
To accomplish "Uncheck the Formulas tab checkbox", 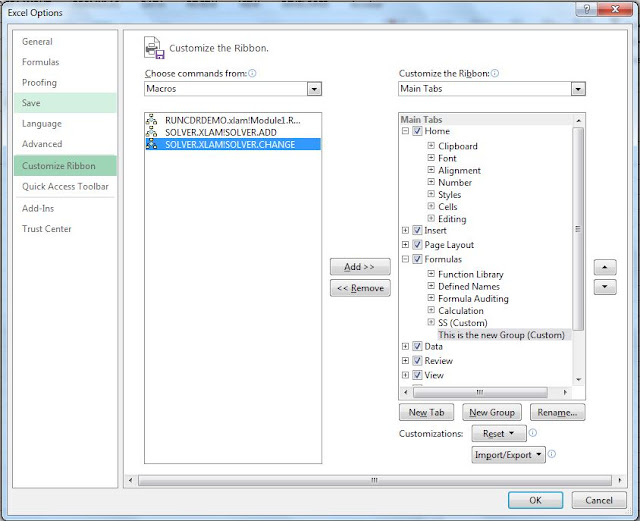I will (417, 259).
